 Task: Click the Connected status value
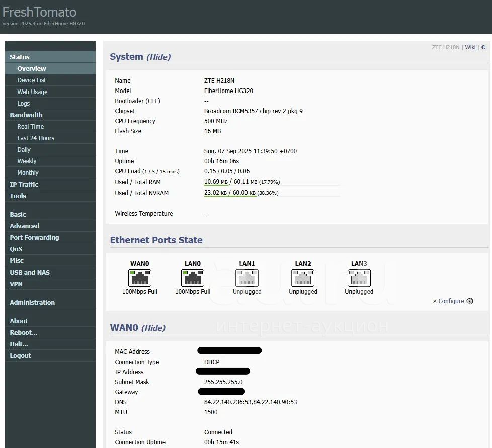218,432
